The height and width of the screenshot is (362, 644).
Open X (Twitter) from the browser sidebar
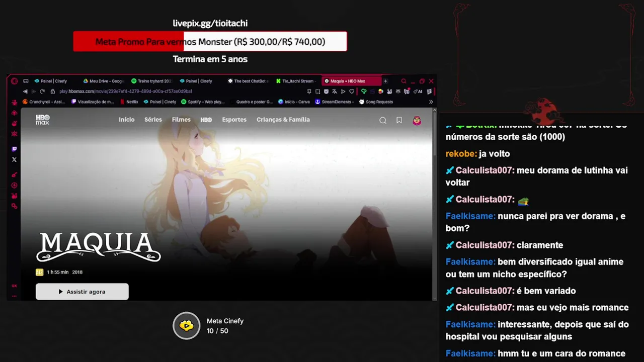tap(14, 159)
